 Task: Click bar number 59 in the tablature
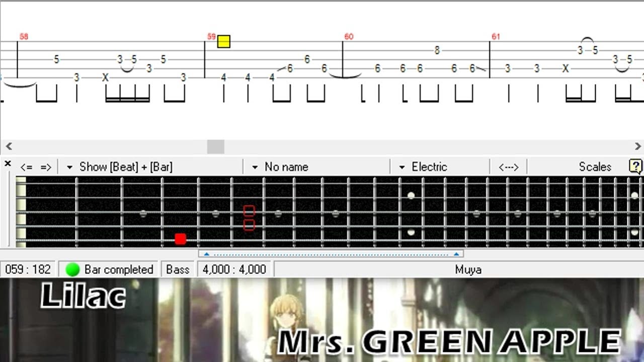pos(211,36)
